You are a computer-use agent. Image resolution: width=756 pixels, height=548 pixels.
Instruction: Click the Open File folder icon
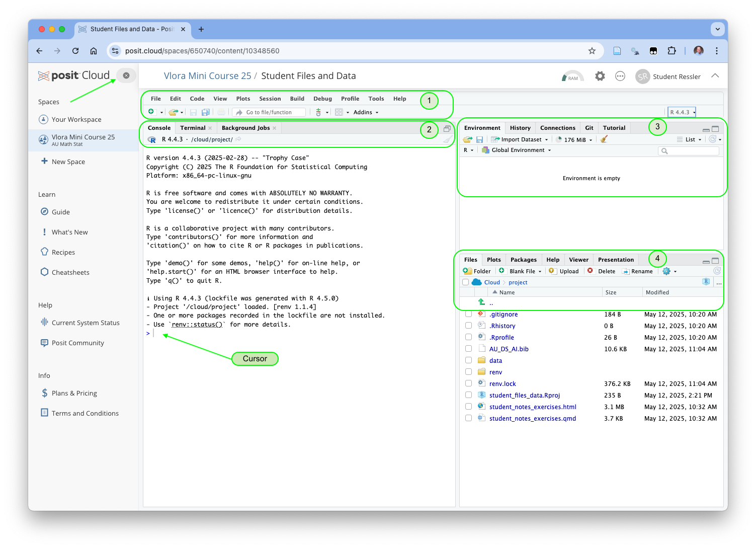coord(174,112)
